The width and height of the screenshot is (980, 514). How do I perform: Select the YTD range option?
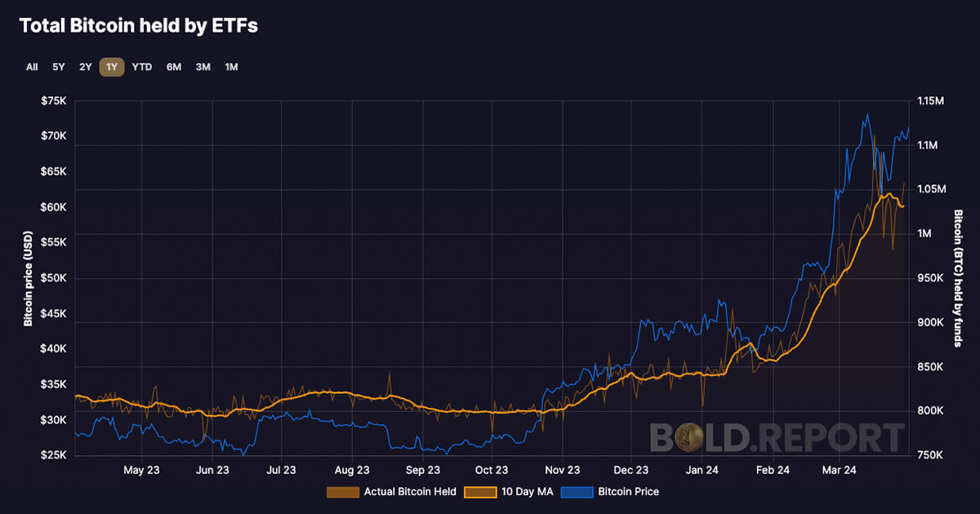(142, 67)
